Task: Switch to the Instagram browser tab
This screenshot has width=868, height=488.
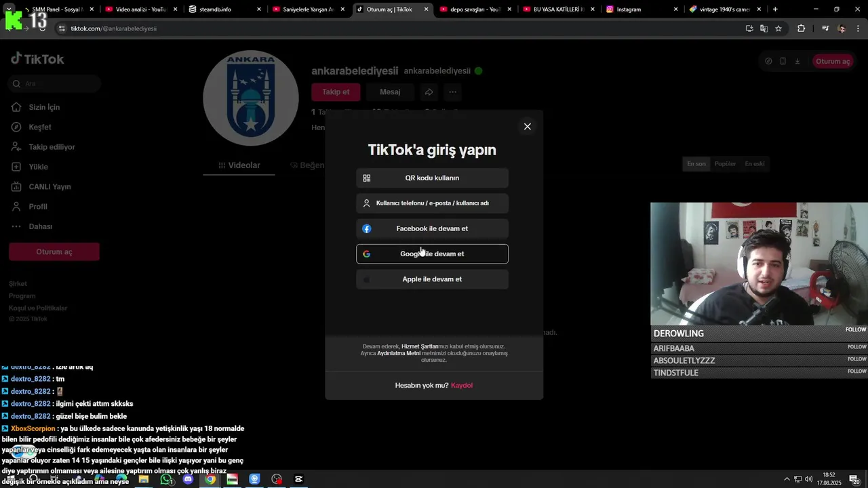Action: (642, 9)
